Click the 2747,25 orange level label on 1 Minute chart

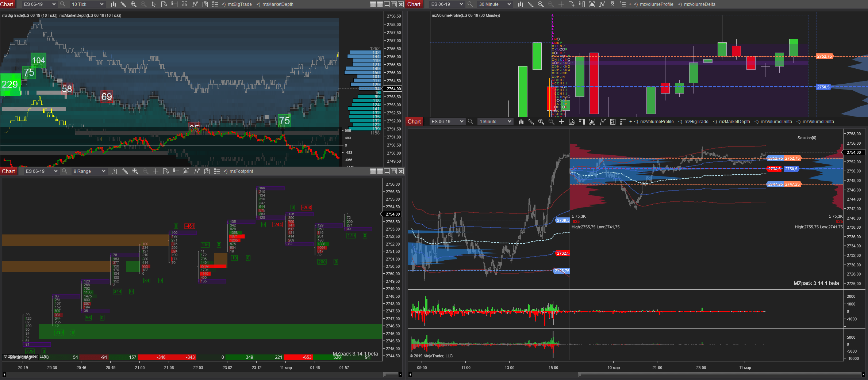792,184
